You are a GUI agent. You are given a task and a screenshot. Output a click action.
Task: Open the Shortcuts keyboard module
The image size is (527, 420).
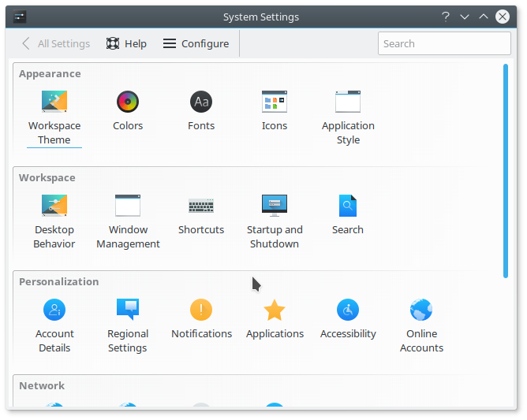[201, 215]
